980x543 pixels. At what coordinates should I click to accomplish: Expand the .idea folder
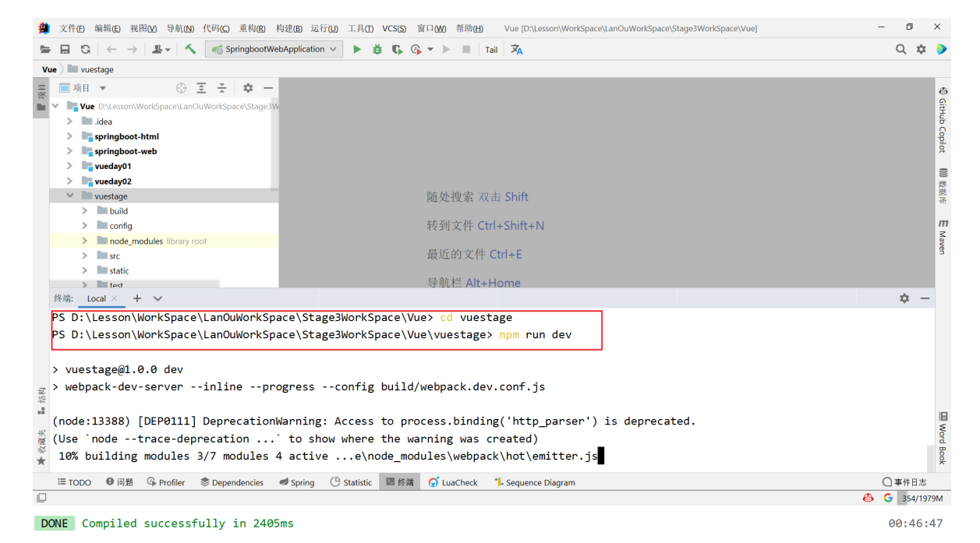[69, 122]
